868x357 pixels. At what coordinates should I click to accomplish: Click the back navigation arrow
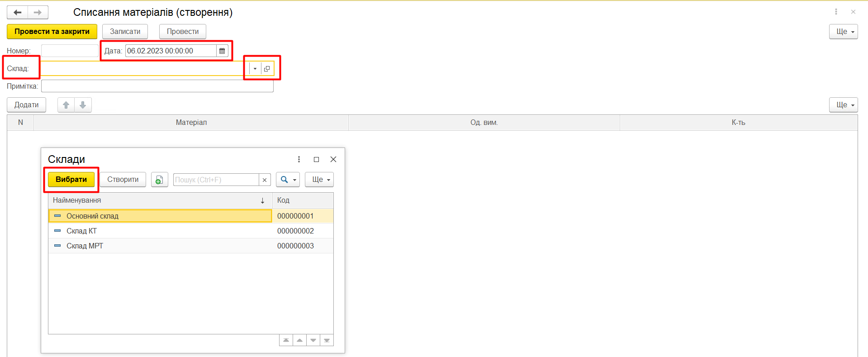pos(18,12)
